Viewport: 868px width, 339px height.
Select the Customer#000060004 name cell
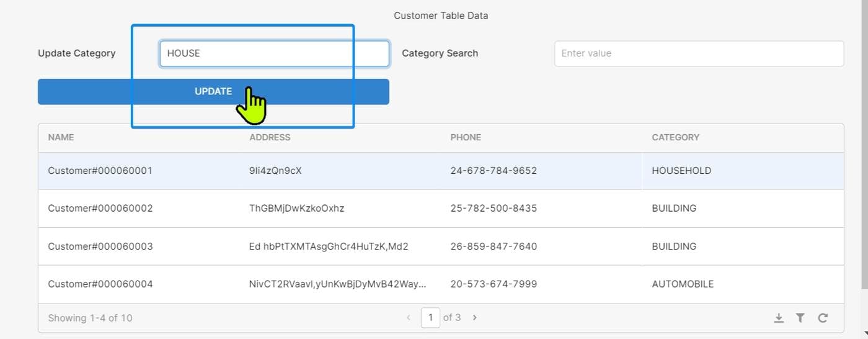[x=100, y=284]
